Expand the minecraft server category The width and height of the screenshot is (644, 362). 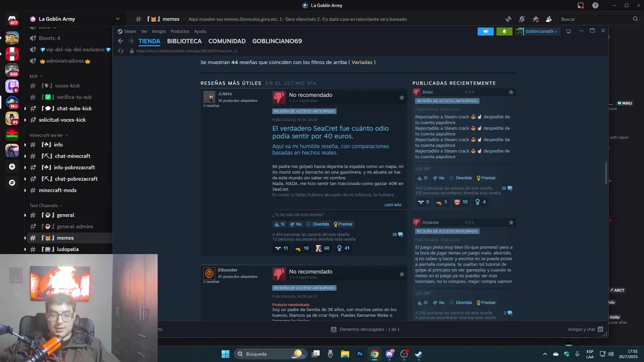pyautogui.click(x=48, y=135)
